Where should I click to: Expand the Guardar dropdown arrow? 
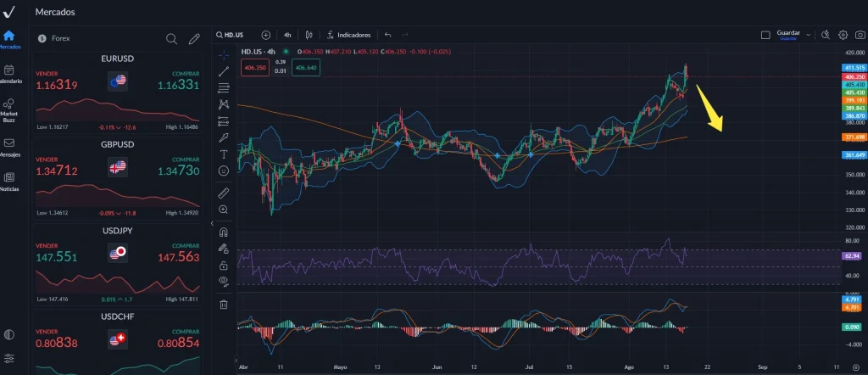[x=808, y=35]
